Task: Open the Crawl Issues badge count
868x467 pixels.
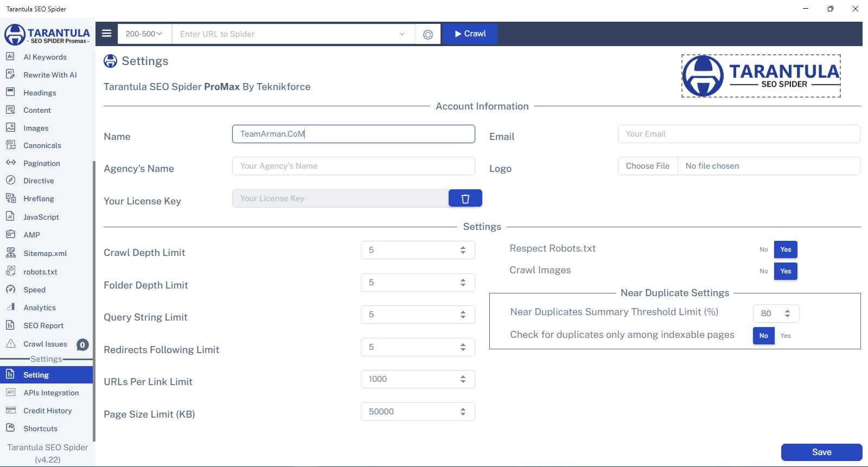Action: pos(82,344)
